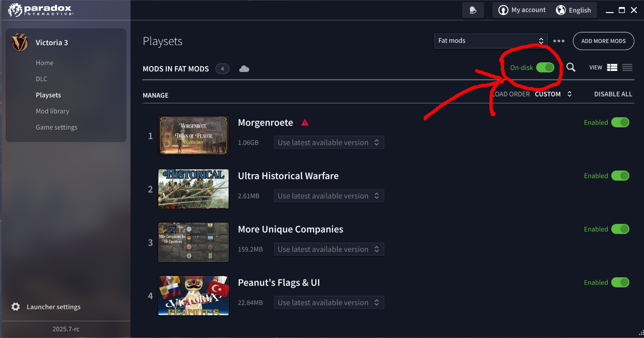Click the Morgenroete mod title

(265, 123)
